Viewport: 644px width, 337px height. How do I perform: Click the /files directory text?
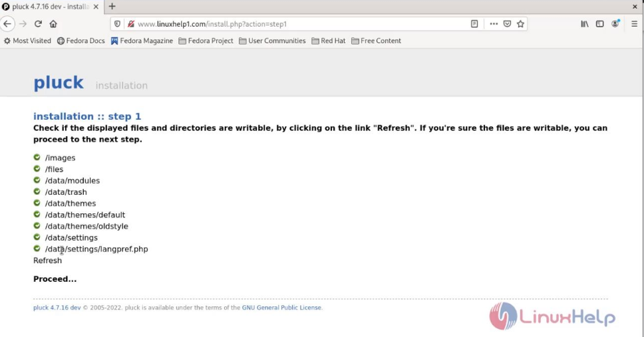tap(54, 169)
